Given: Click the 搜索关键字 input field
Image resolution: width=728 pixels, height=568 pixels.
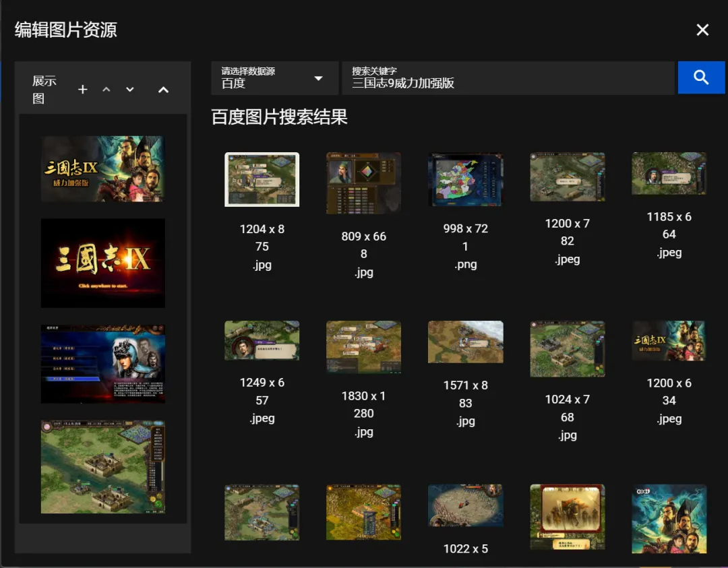Looking at the screenshot, I should (508, 78).
